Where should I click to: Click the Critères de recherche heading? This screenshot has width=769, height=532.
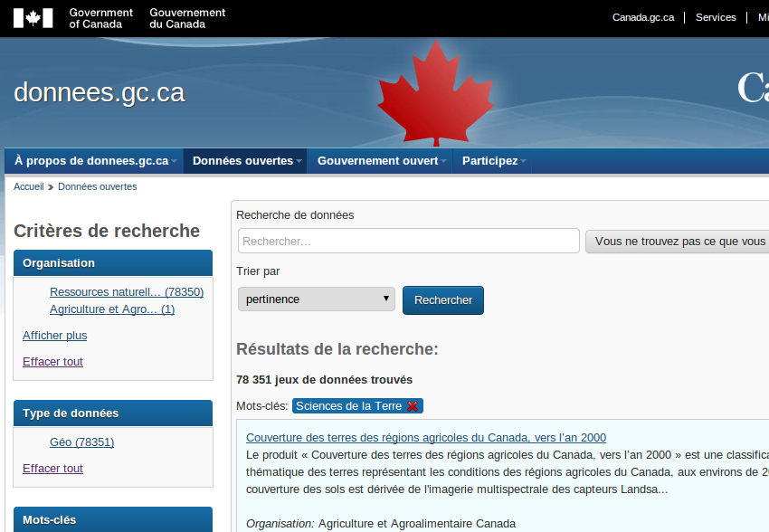pos(107,231)
